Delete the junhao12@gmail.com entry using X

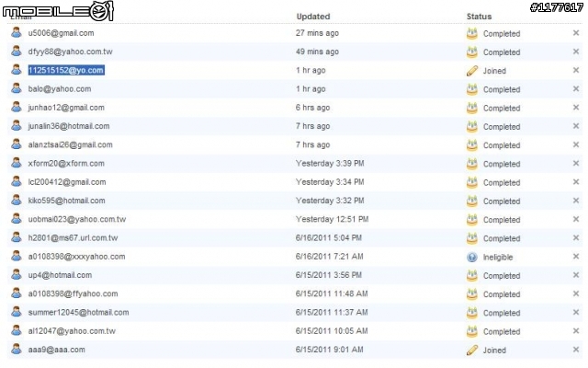[x=576, y=108]
